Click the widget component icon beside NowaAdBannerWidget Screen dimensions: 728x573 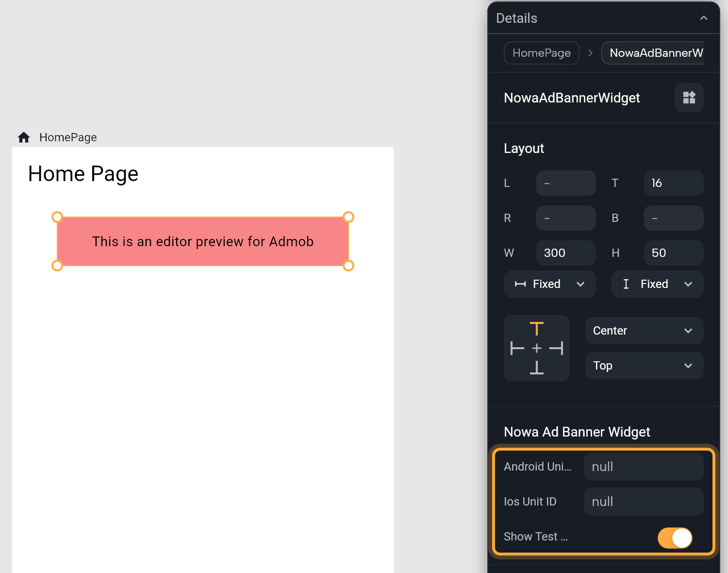[689, 98]
